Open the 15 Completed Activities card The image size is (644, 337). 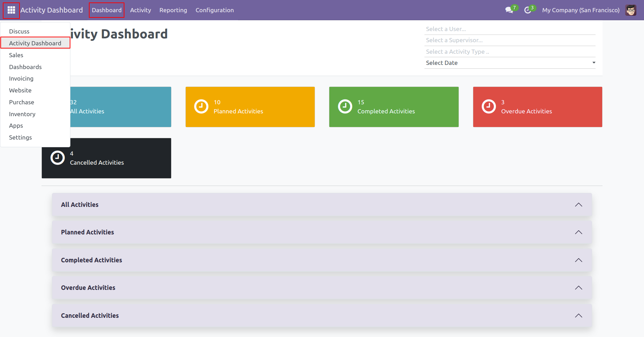point(394,107)
